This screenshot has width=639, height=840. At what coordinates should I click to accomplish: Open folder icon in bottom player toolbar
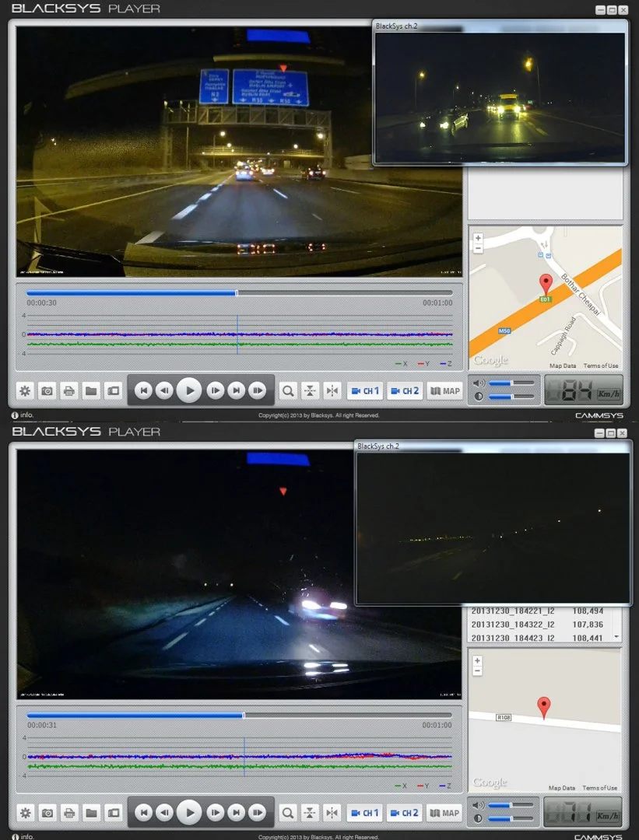[x=91, y=814]
